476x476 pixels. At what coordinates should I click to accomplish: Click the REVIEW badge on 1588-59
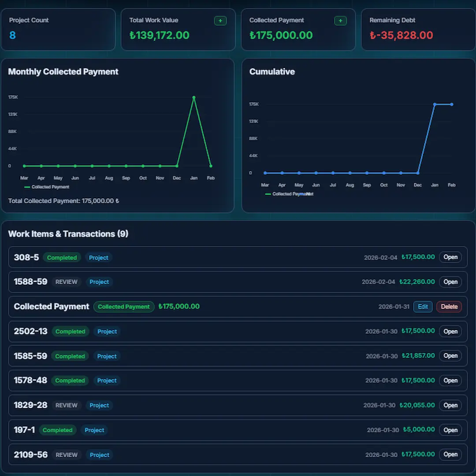pyautogui.click(x=66, y=282)
